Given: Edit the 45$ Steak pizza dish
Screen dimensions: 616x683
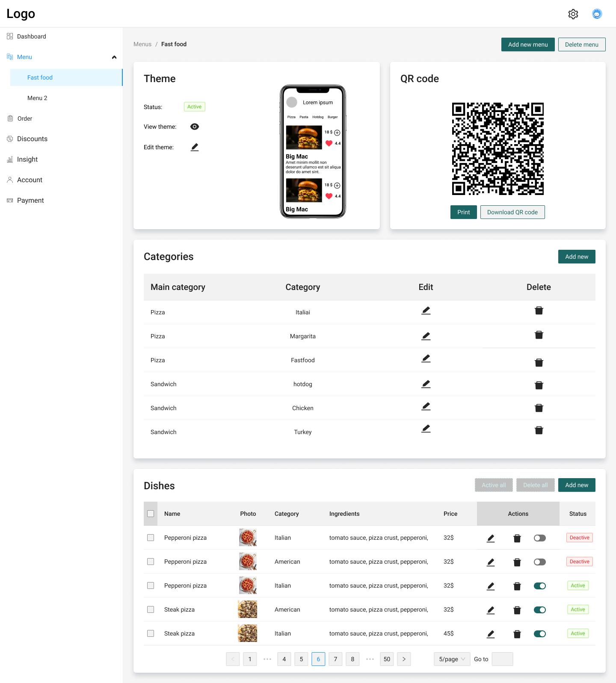Looking at the screenshot, I should [x=491, y=634].
